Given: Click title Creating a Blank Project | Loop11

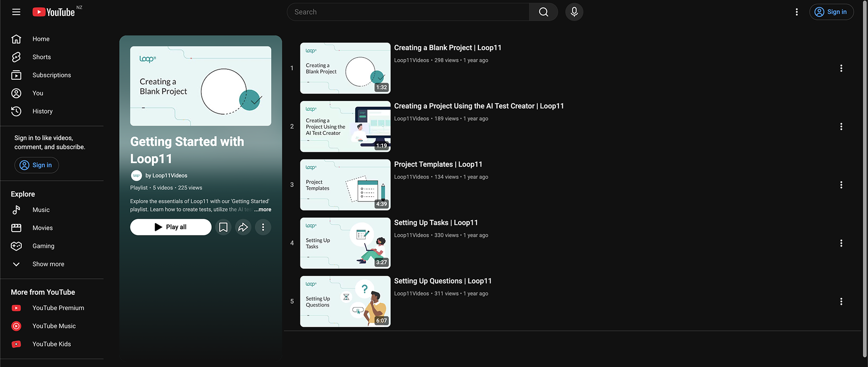Looking at the screenshot, I should (448, 48).
